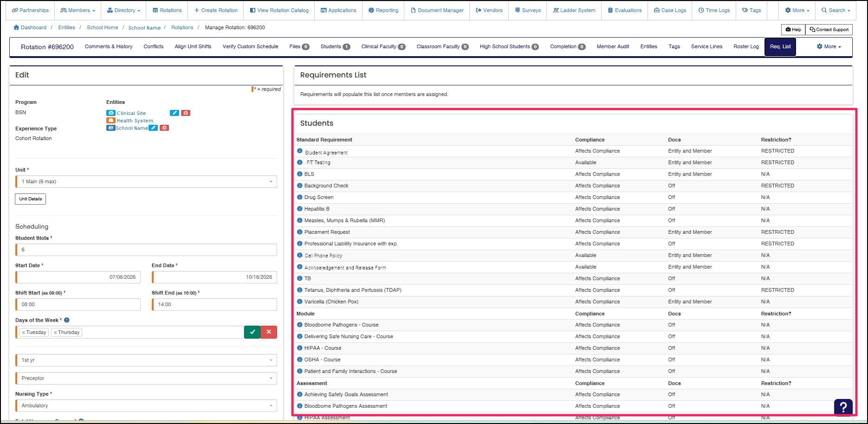Click the Unit Details button
The image size is (868, 424).
[x=31, y=199]
